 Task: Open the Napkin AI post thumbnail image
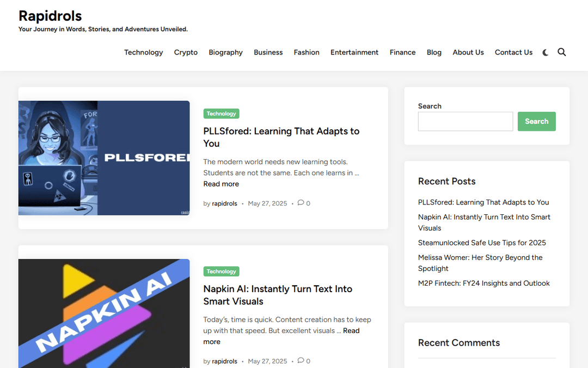104,313
